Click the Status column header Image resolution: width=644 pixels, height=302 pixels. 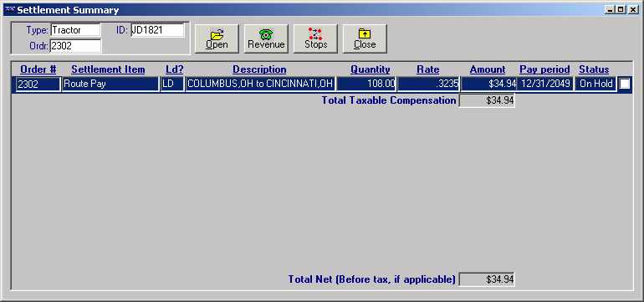[594, 69]
